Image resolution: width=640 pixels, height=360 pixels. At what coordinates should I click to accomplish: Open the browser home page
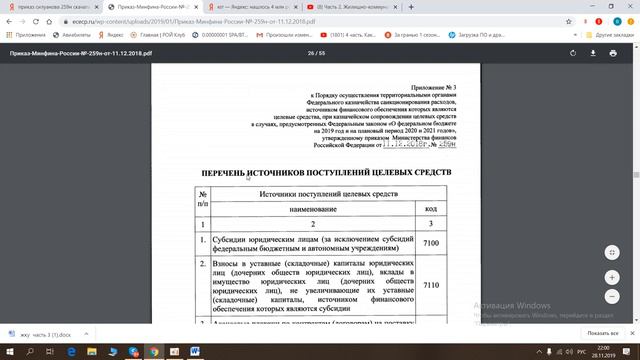pos(49,22)
